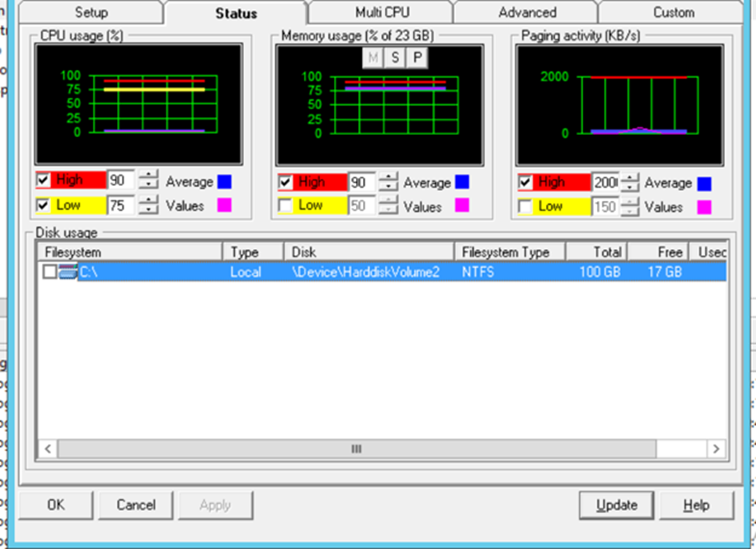Viewport: 756px width, 549px height.
Task: Click scroll right arrow in Disk usage list
Action: click(716, 449)
